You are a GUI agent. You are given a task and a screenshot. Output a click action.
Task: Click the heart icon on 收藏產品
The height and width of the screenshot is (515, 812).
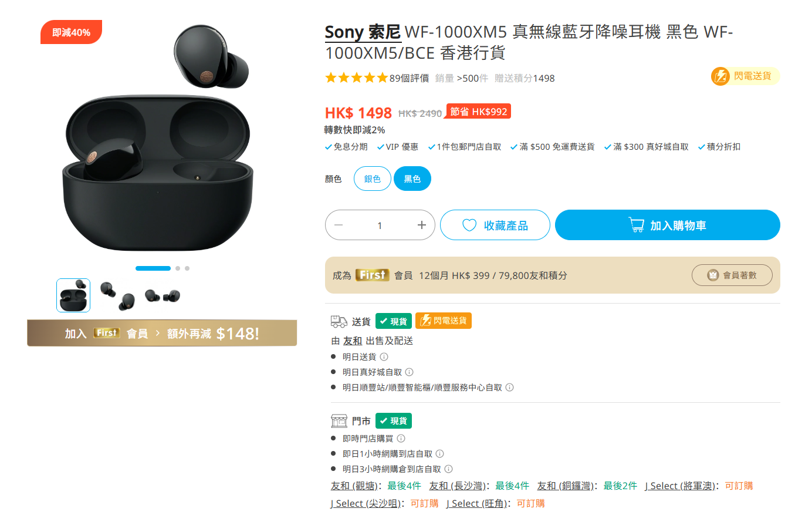click(x=469, y=225)
